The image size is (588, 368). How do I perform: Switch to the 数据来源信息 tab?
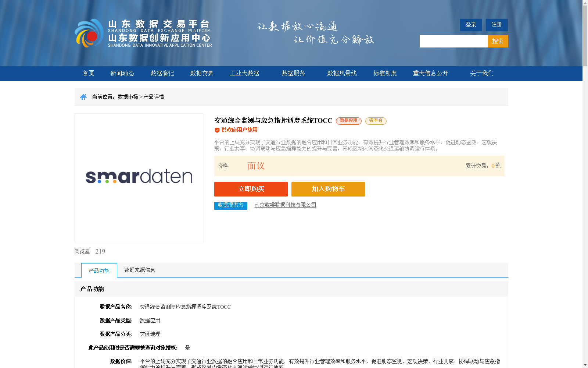pos(140,270)
